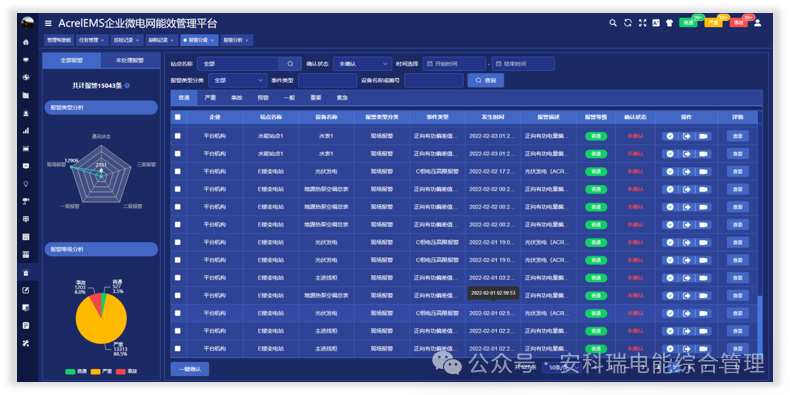Click the confirm checkmark icon in first row
790x395 pixels.
tap(670, 136)
